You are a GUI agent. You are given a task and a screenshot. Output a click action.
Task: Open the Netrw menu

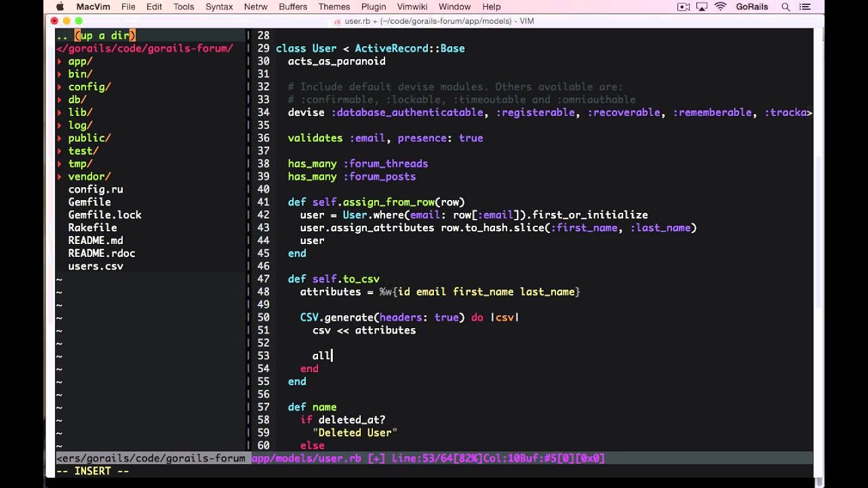click(256, 7)
